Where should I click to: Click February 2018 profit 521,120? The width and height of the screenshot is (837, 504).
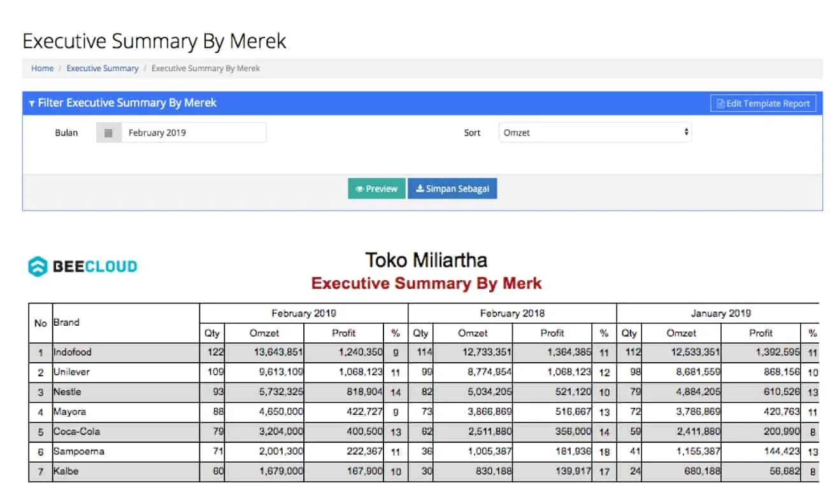(x=573, y=392)
